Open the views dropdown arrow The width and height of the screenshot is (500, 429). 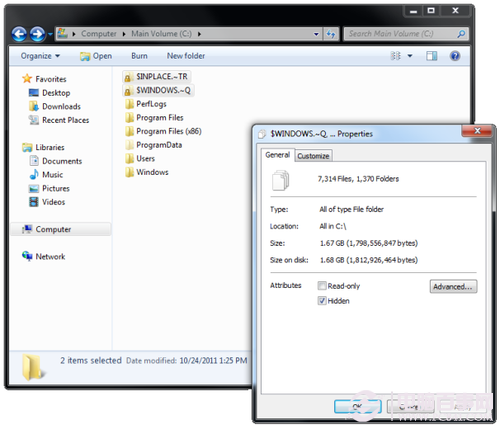(410, 56)
